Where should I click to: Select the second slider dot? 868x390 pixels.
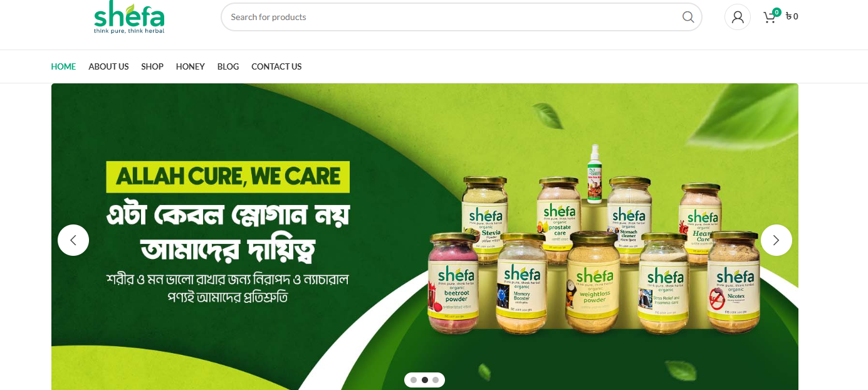425,380
